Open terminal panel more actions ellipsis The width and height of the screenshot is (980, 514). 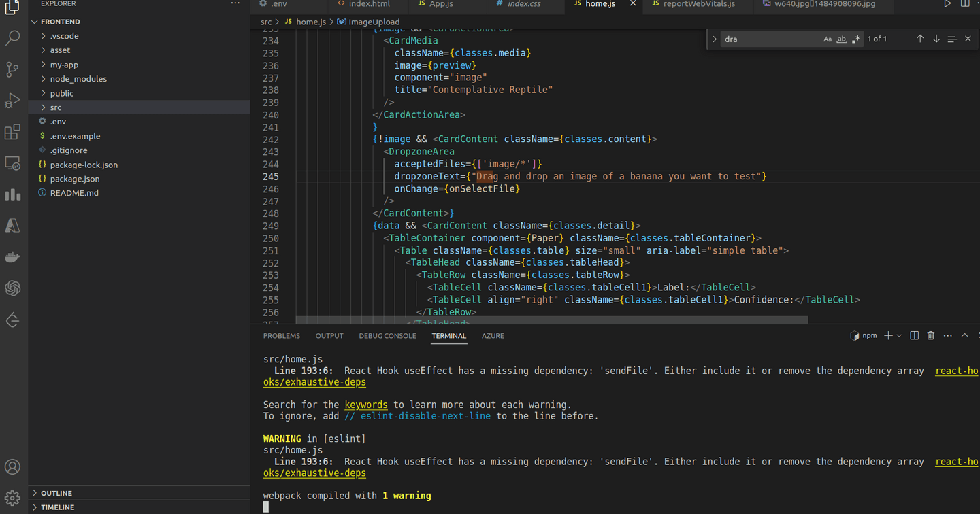point(948,336)
